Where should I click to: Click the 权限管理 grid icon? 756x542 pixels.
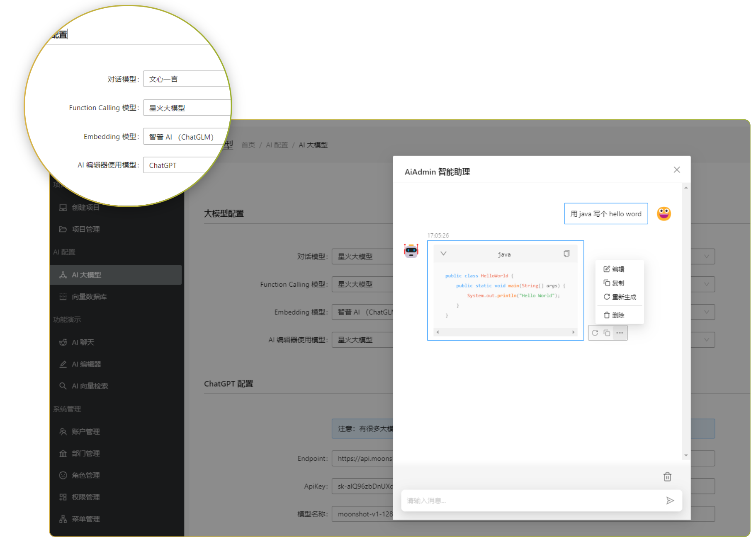pyautogui.click(x=63, y=497)
